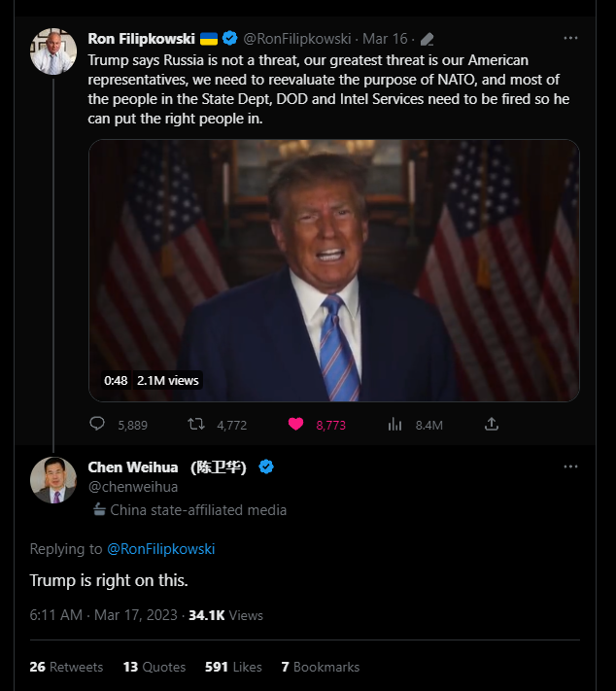Click the reply comment icon
616x691 pixels.
click(x=97, y=425)
